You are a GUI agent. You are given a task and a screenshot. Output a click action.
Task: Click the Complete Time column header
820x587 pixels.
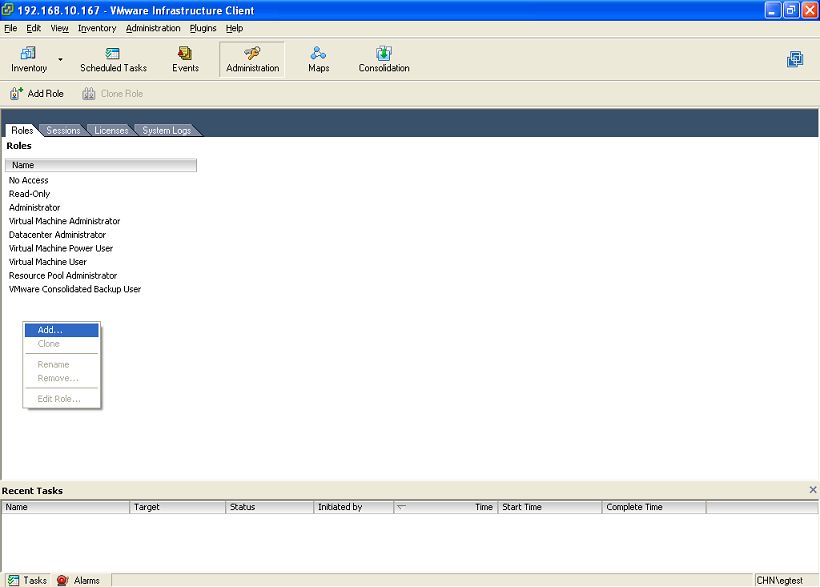[654, 507]
